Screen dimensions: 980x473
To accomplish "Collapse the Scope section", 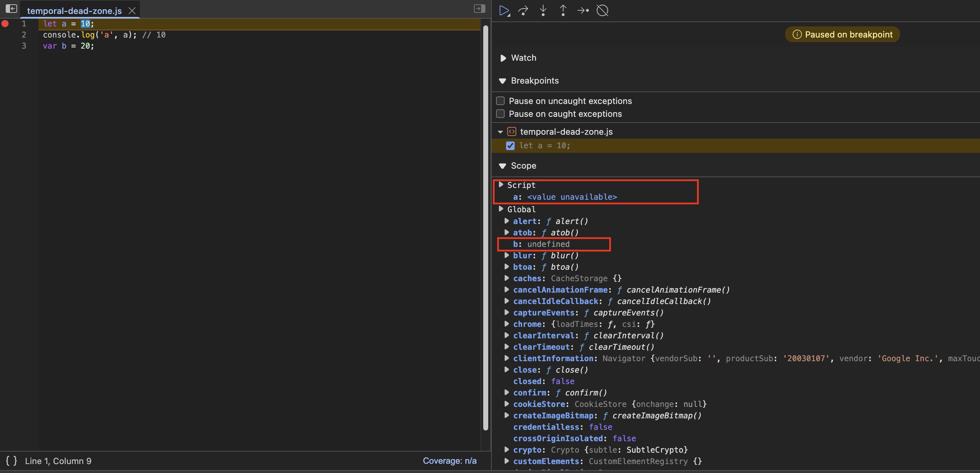I will (502, 166).
